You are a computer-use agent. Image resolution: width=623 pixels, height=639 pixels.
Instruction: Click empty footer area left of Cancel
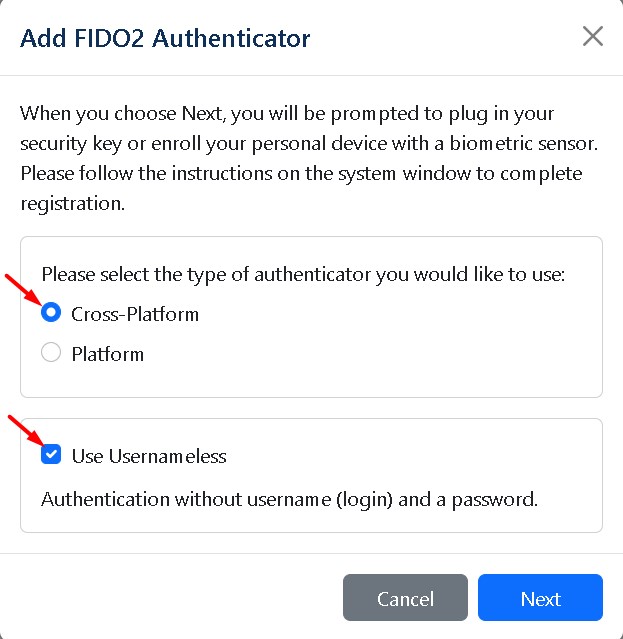tap(170, 598)
